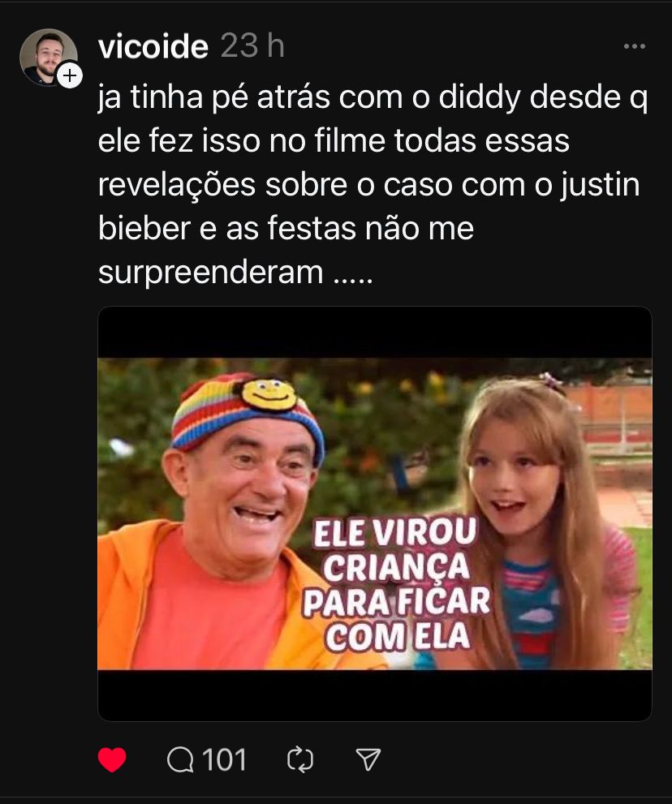Open the 101 replies count

(x=224, y=759)
